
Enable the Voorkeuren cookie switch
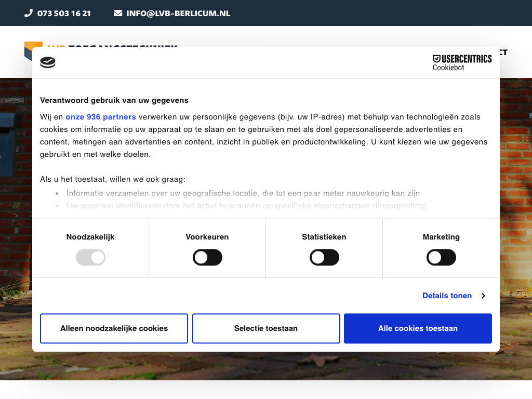point(207,257)
